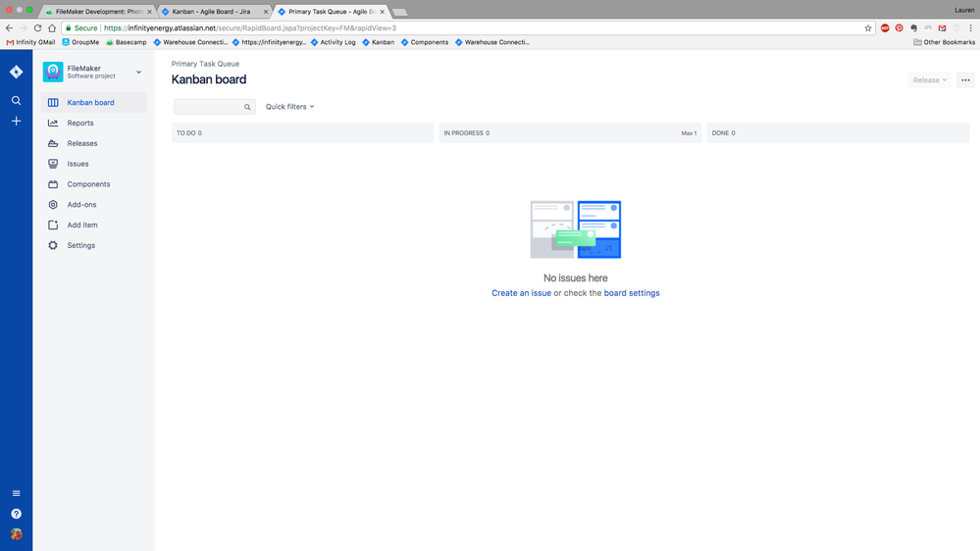Click the Gmail extension icon in toolbar
The image size is (980, 551).
pos(943,28)
